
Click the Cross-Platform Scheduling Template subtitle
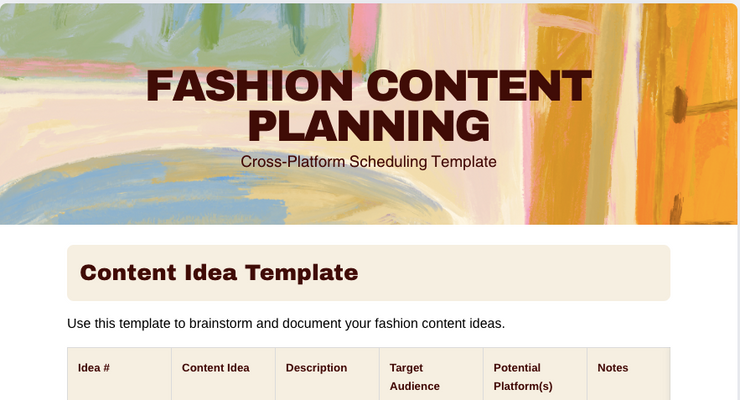click(x=368, y=161)
